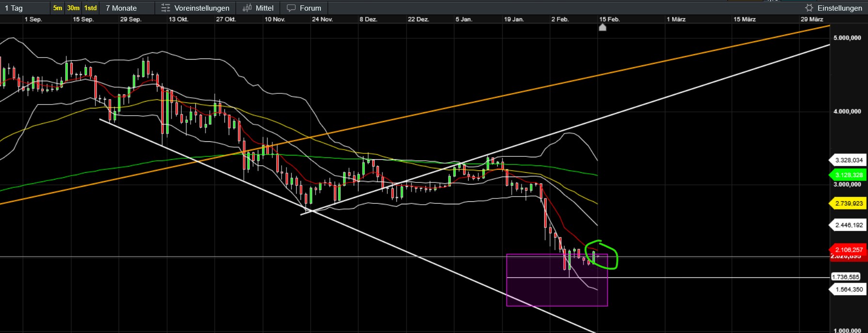The image size is (868, 333).
Task: Switch to the 30m timeframe
Action: coord(73,8)
